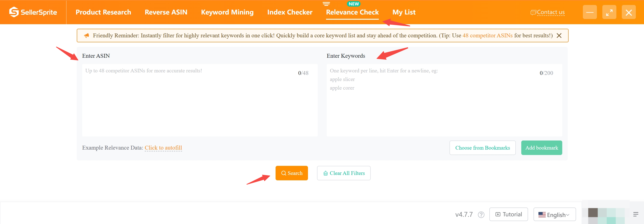Select the Relevance Check tab
644x224 pixels.
click(x=352, y=12)
